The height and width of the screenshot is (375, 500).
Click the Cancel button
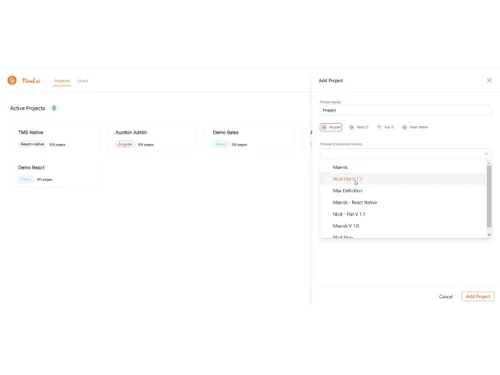[446, 296]
